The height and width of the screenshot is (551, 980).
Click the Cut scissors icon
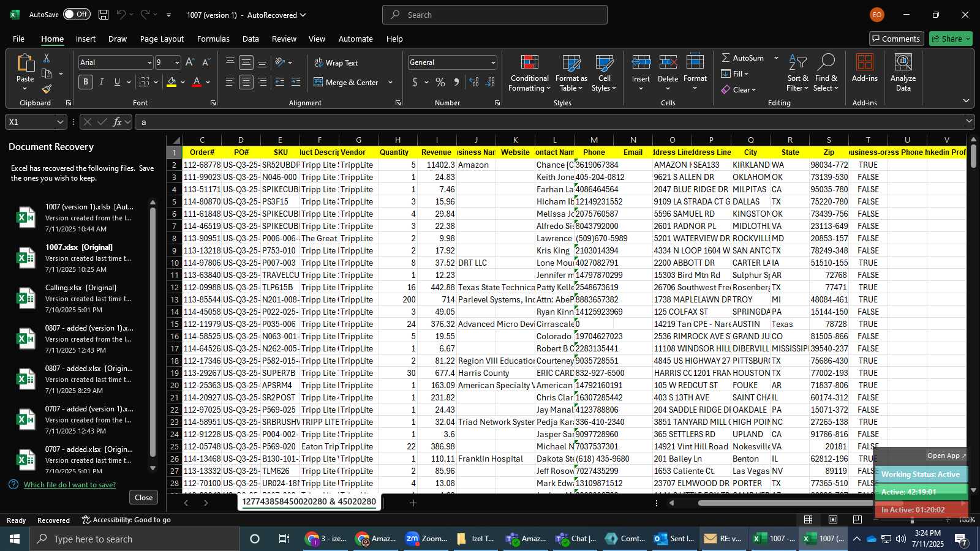coord(46,58)
